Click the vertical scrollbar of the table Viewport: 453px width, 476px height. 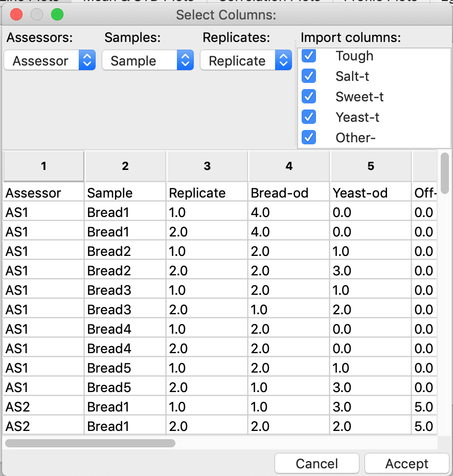click(x=445, y=174)
